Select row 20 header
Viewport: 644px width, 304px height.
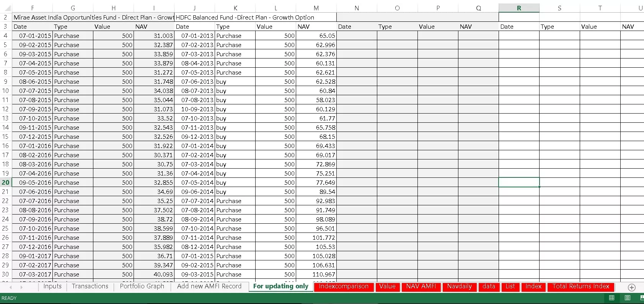coord(6,182)
